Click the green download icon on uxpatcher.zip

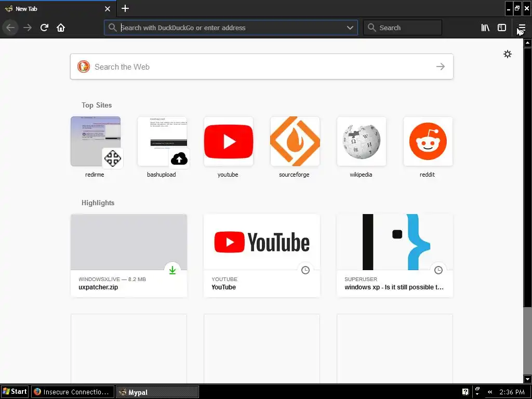(172, 270)
